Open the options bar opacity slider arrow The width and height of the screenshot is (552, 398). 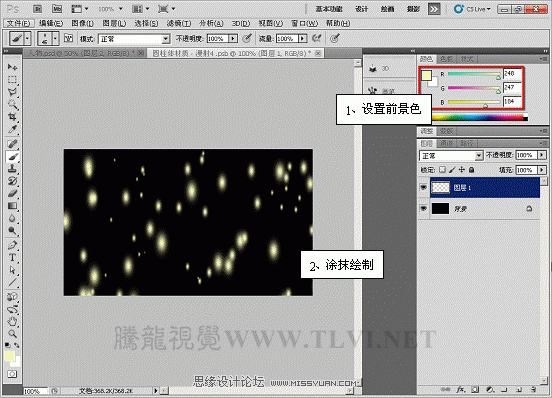[x=233, y=38]
